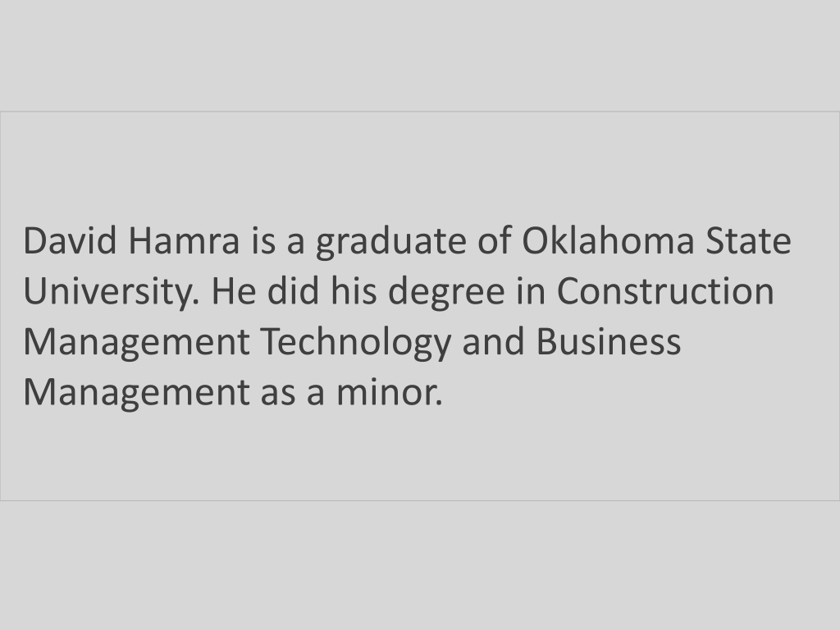840x630 pixels.
Task: Click "Management" preceding the word Technology
Action: [136, 344]
